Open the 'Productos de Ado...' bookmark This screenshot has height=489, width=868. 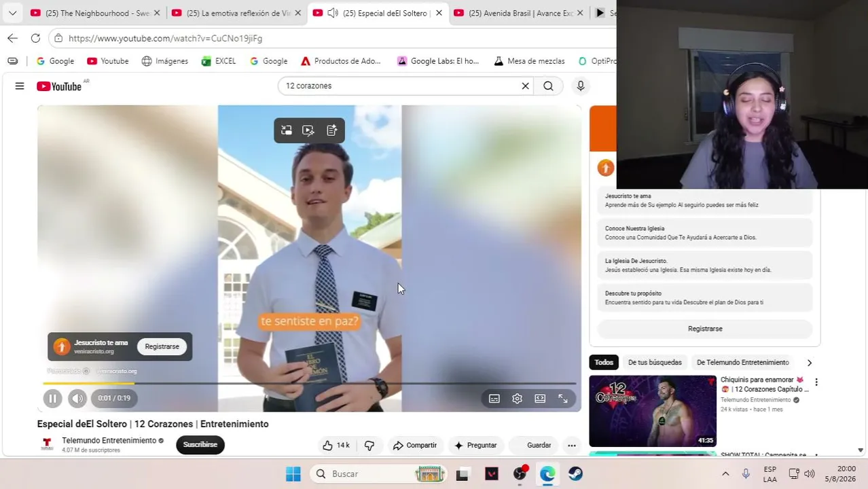coord(340,61)
